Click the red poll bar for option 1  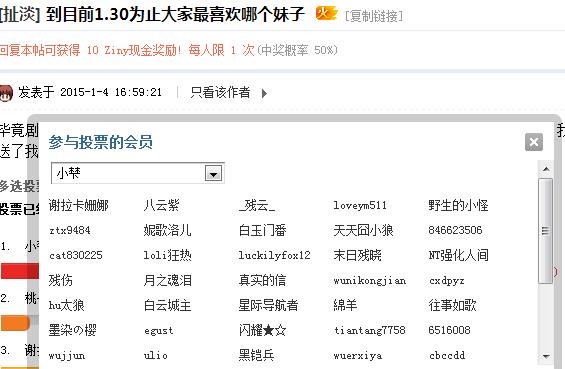pyautogui.click(x=19, y=271)
